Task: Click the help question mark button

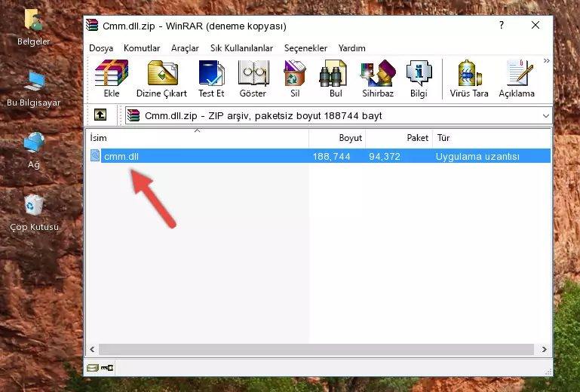Action: click(502, 25)
